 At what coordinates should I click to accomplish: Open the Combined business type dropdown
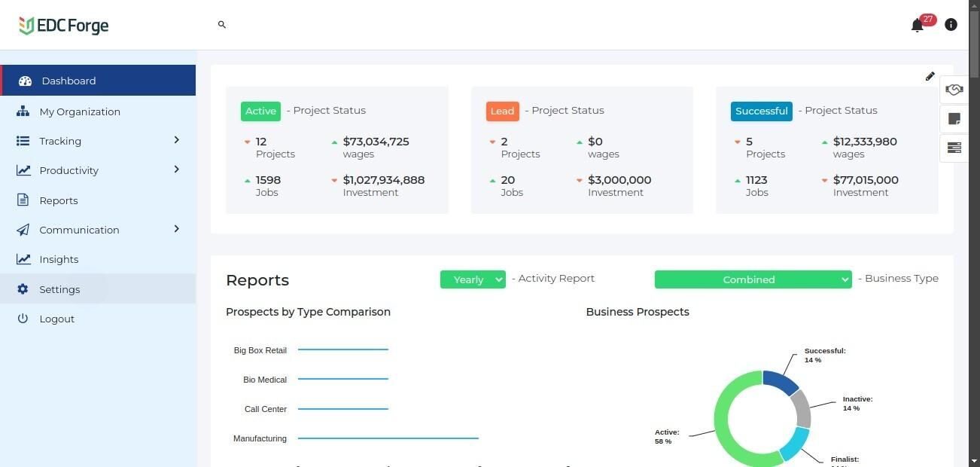(753, 279)
